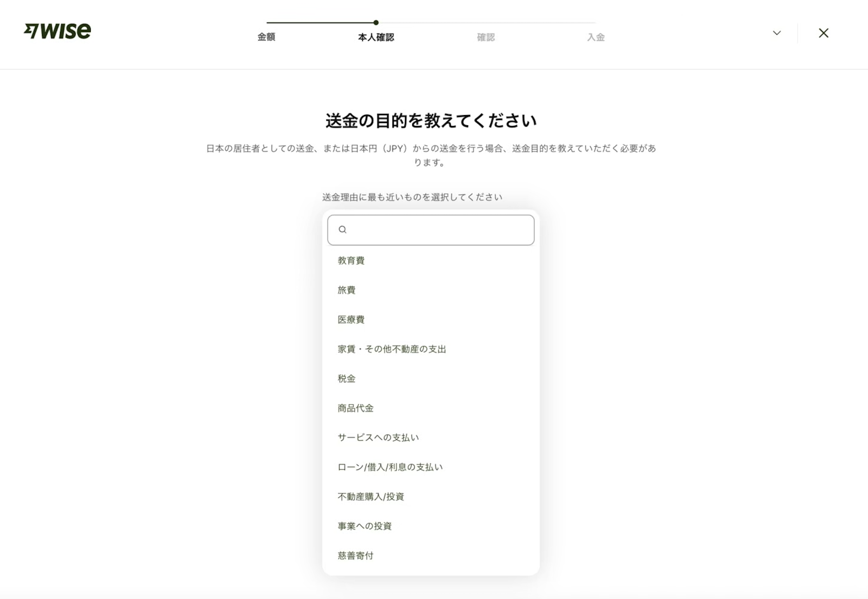Screen dimensions: 868x599
Task: Go to the 金額 step
Action: coord(266,37)
